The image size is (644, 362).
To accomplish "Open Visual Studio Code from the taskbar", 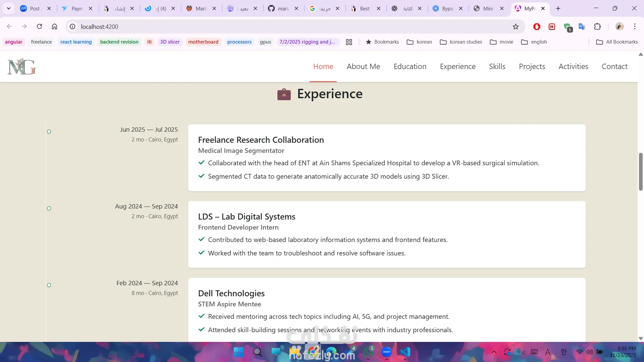I will (x=405, y=352).
